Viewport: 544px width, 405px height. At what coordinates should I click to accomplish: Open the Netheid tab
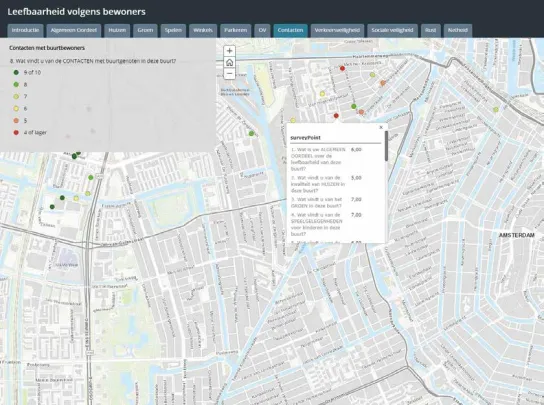[458, 31]
